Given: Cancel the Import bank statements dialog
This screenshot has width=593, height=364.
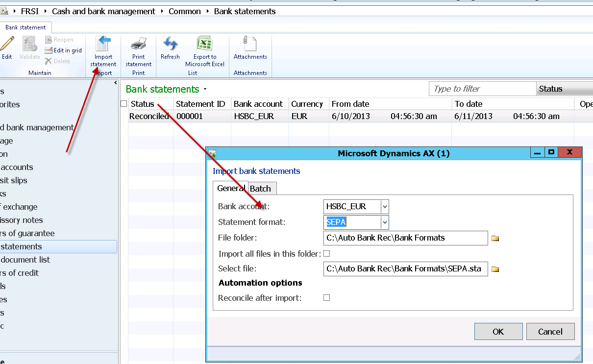Looking at the screenshot, I should pos(550,331).
